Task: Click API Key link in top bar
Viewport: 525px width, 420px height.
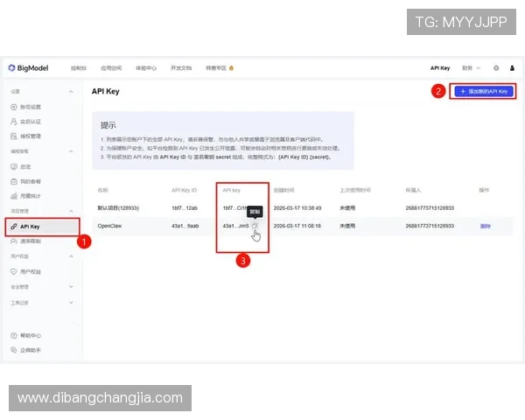Action: point(440,68)
